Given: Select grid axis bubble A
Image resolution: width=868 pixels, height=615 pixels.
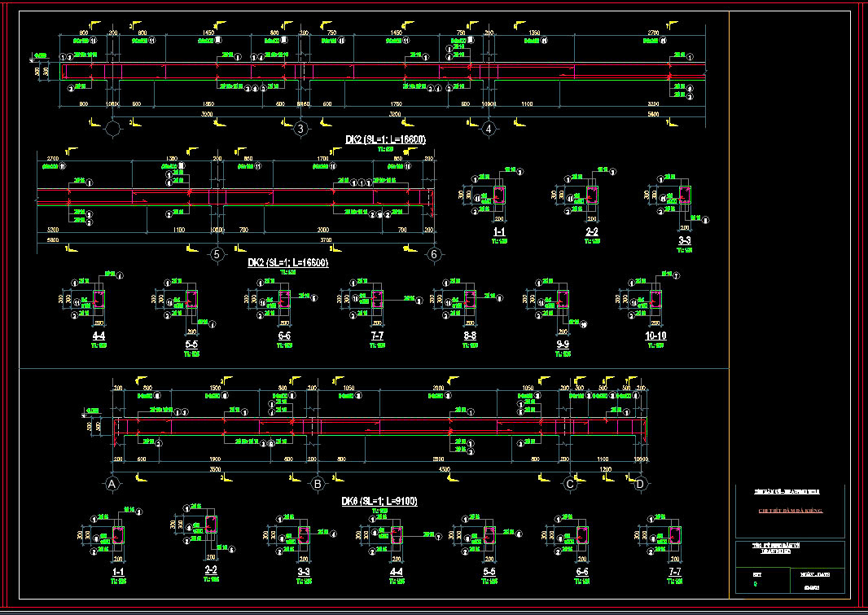Looking at the screenshot, I should (x=112, y=485).
